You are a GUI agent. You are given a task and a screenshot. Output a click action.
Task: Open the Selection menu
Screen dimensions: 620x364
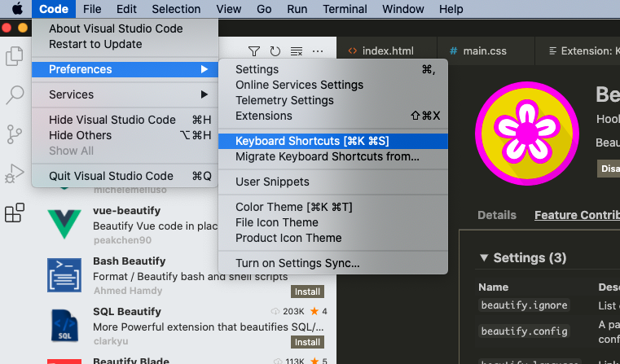[x=176, y=9]
